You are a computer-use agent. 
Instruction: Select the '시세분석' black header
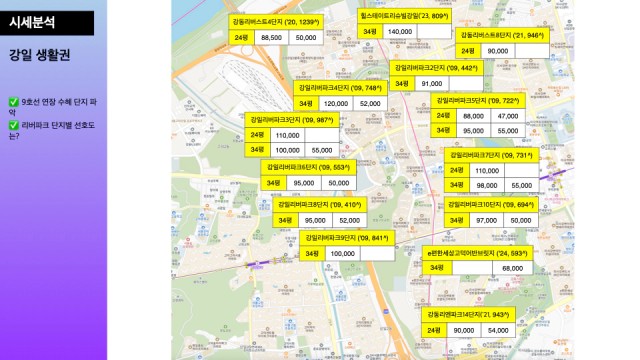point(47,23)
